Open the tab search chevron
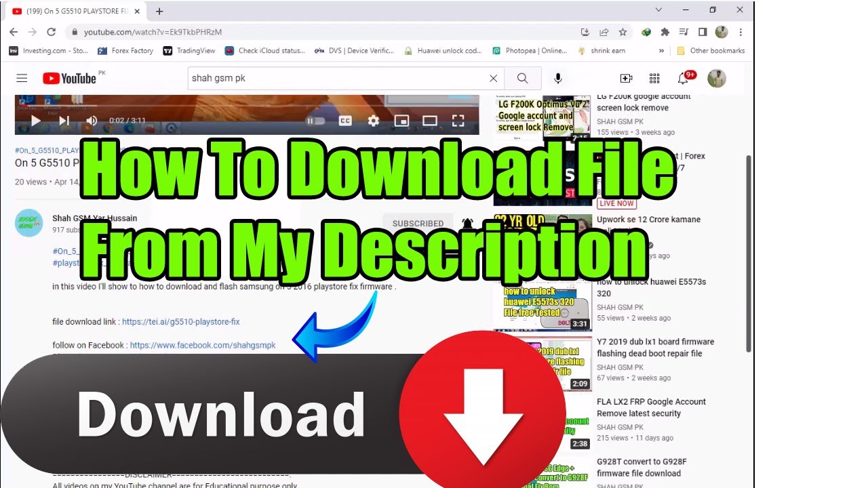This screenshot has width=868, height=488. click(x=658, y=9)
